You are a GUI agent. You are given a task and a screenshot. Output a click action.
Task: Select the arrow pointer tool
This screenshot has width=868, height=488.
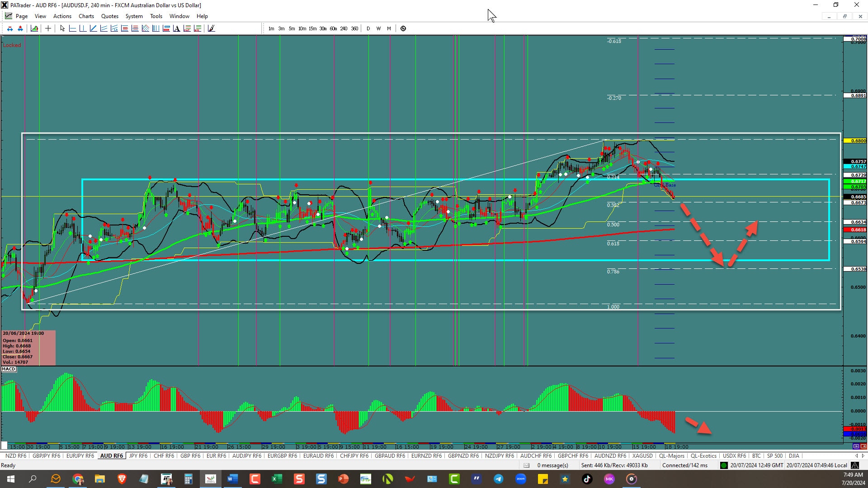[x=62, y=28]
